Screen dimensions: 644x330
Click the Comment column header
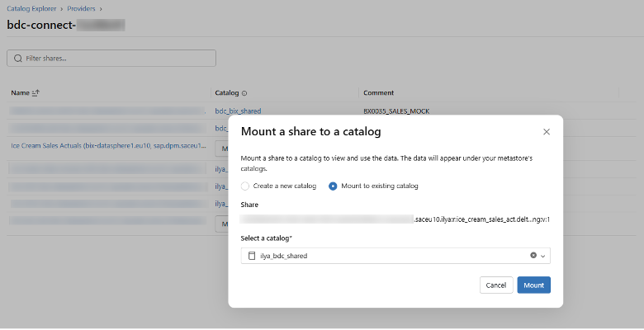(378, 93)
